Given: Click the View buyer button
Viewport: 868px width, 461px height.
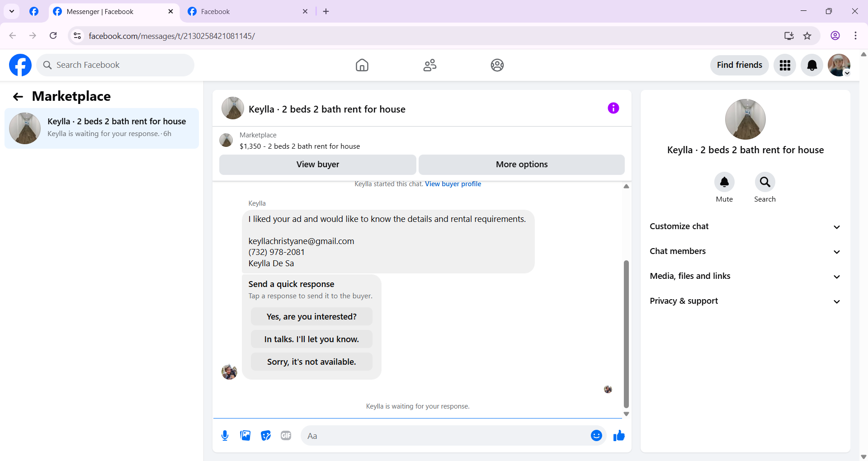Looking at the screenshot, I should [318, 165].
